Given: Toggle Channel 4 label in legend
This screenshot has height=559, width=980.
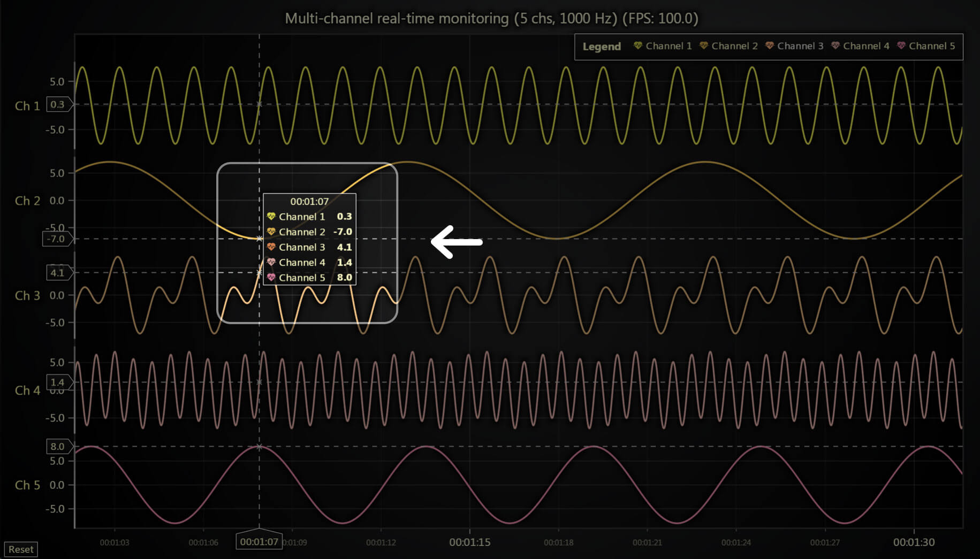Looking at the screenshot, I should coord(866,46).
